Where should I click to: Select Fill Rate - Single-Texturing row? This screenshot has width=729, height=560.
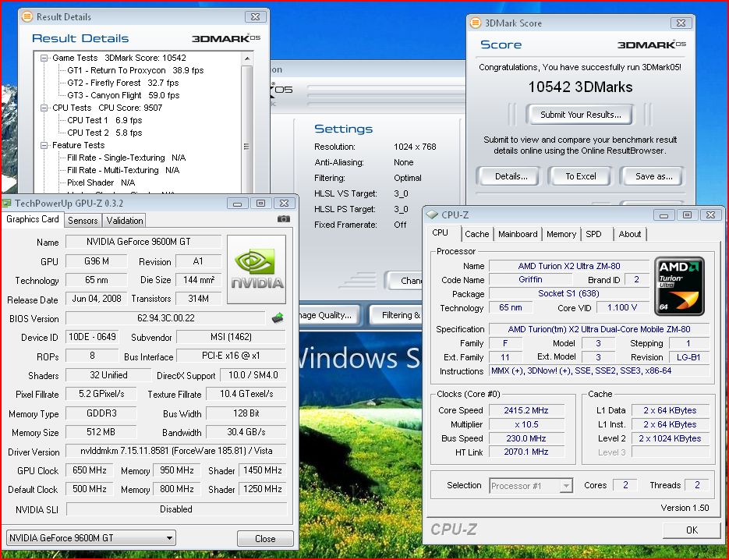click(x=126, y=158)
